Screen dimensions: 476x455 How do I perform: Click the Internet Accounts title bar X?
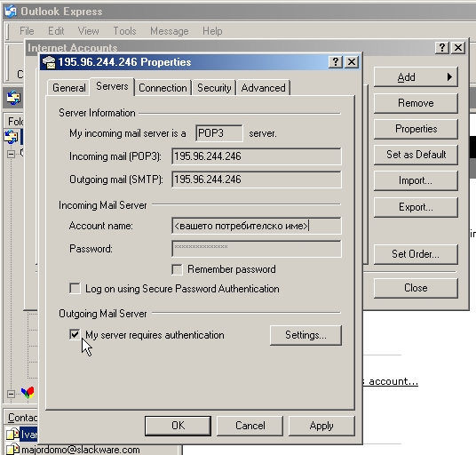[458, 48]
